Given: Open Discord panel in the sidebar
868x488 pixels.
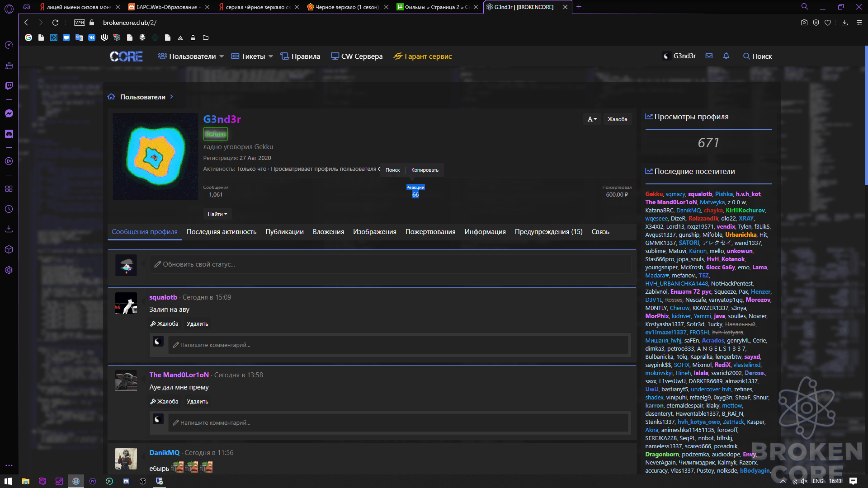Looking at the screenshot, I should pyautogui.click(x=9, y=134).
